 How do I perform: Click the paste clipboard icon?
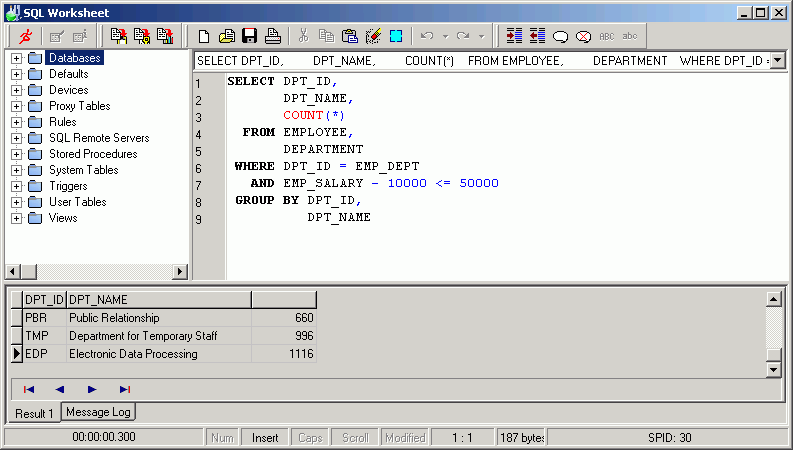pyautogui.click(x=349, y=36)
